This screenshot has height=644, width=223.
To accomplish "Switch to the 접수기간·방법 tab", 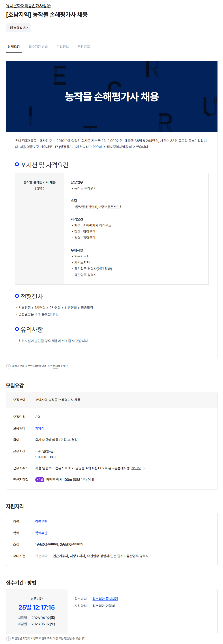I will click(38, 47).
